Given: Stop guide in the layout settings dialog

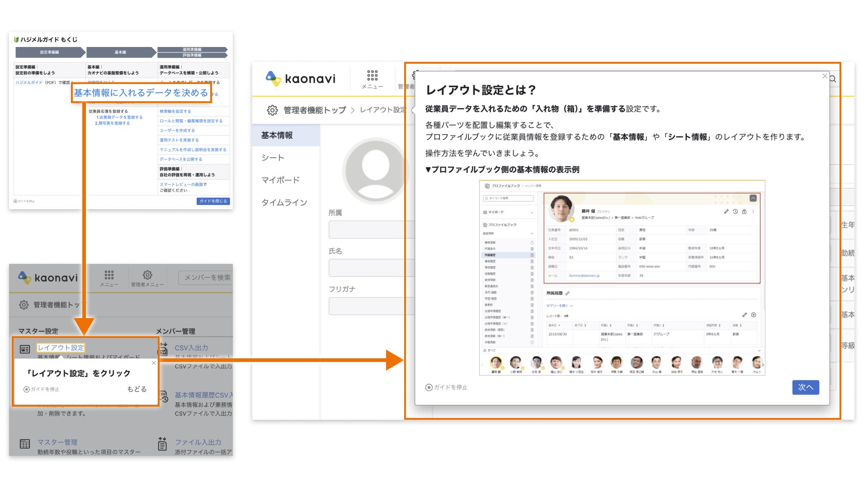Looking at the screenshot, I should 447,387.
